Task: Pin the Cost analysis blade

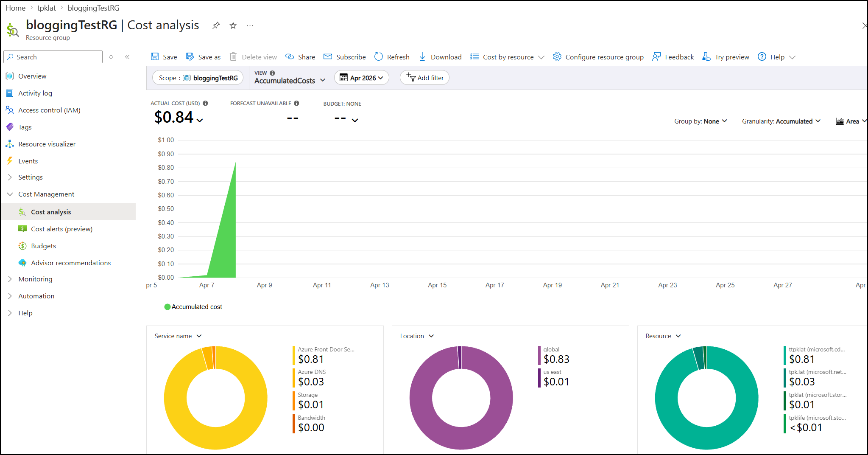Action: 216,25
